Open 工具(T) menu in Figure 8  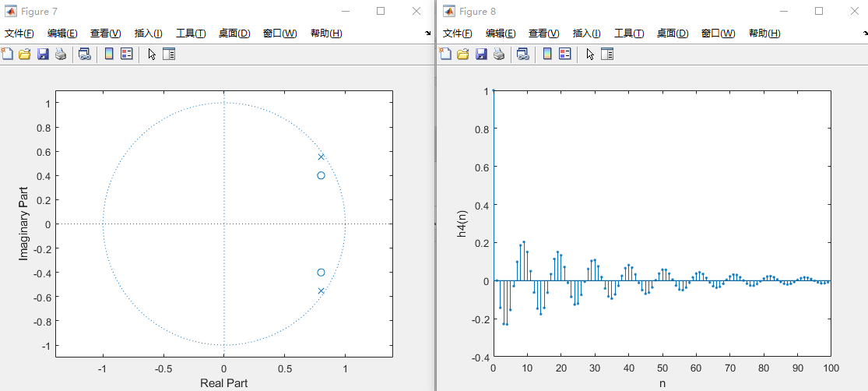coord(630,33)
